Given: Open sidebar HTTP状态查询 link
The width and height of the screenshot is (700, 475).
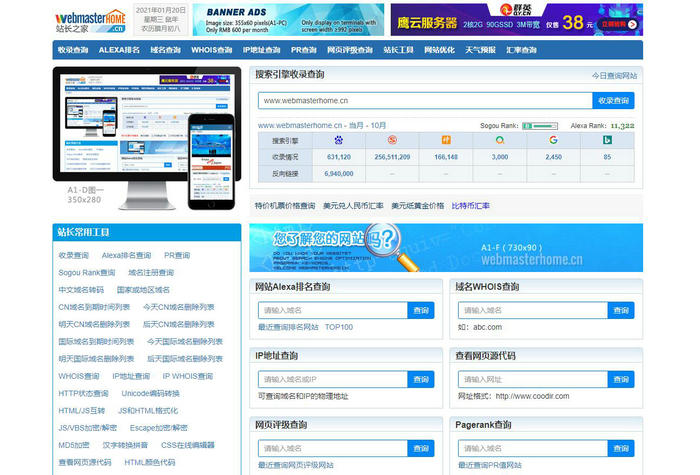Looking at the screenshot, I should tap(83, 393).
